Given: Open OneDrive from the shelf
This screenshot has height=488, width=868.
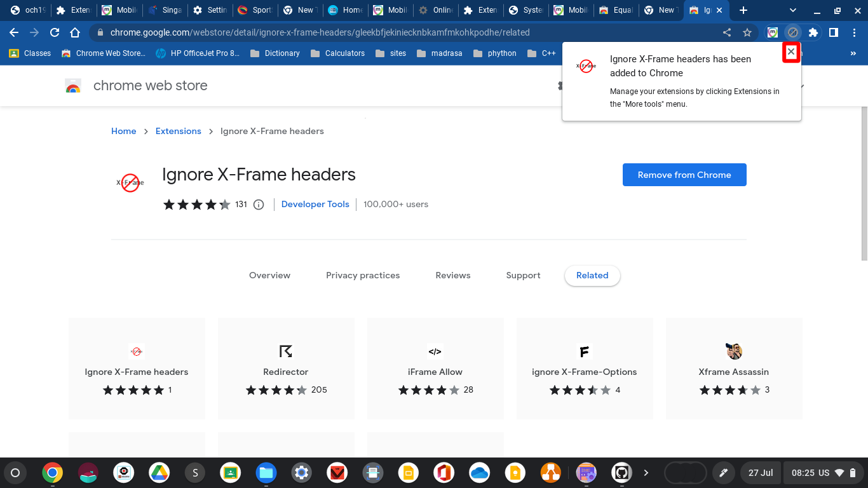Looking at the screenshot, I should click(479, 473).
